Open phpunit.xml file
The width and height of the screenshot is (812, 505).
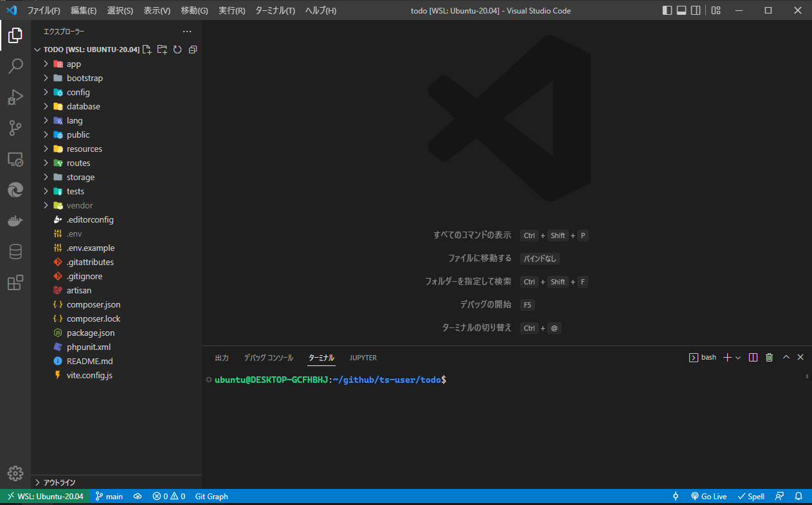(x=116, y=347)
